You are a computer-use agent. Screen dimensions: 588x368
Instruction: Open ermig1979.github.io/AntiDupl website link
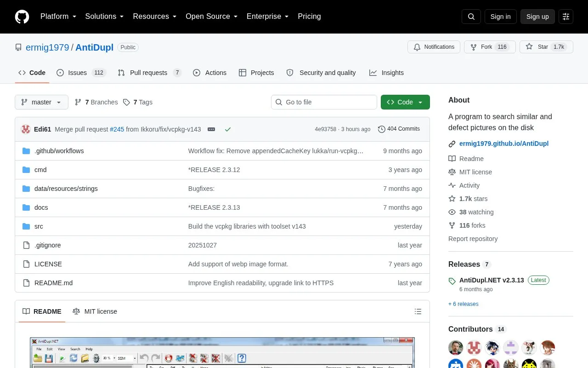click(504, 144)
